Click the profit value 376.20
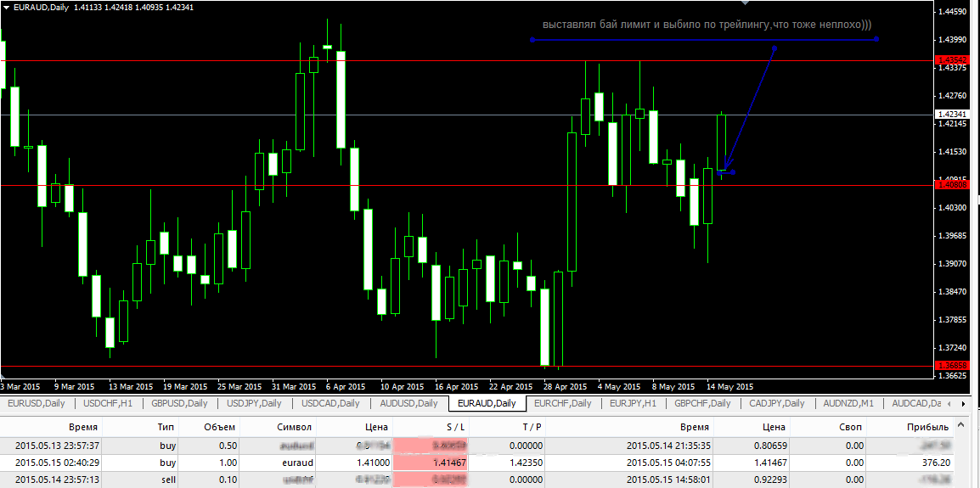 [x=935, y=463]
